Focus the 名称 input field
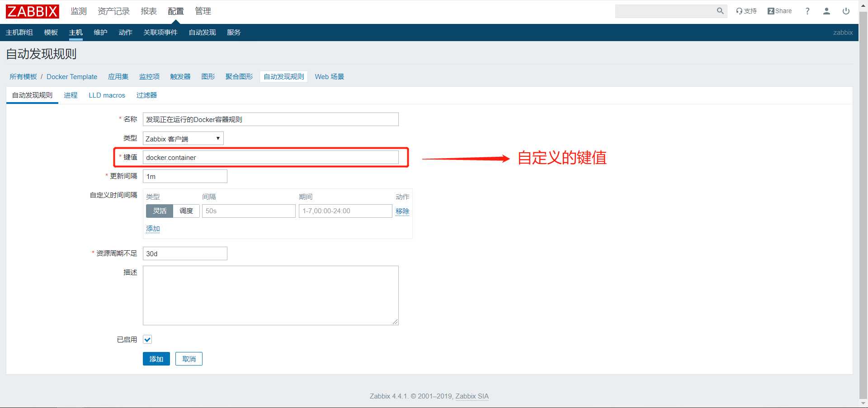Image resolution: width=868 pixels, height=408 pixels. (x=271, y=119)
